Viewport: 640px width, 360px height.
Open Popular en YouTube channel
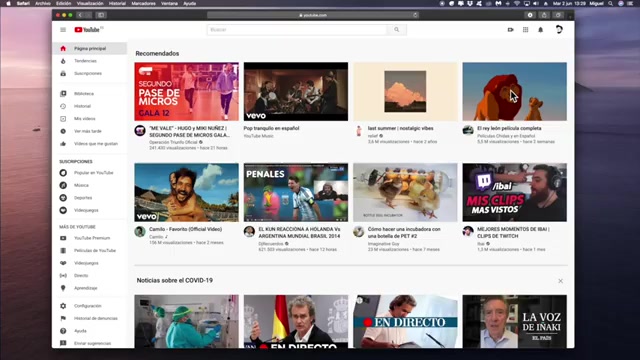coord(89,173)
